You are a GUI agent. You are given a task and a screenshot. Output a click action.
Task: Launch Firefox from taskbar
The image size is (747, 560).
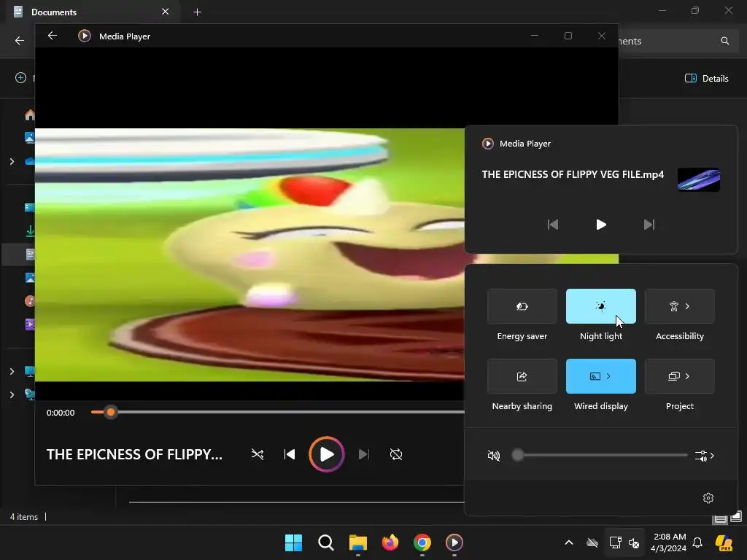tap(390, 542)
